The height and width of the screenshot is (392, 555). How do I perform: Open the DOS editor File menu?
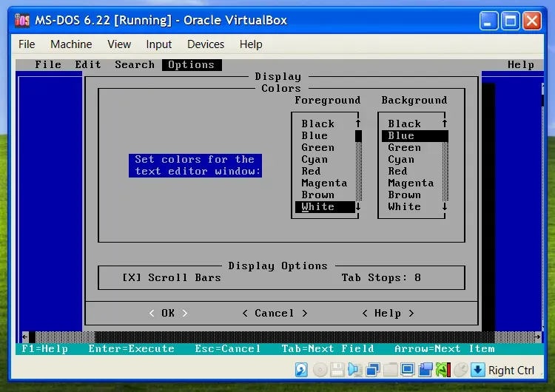pyautogui.click(x=48, y=65)
